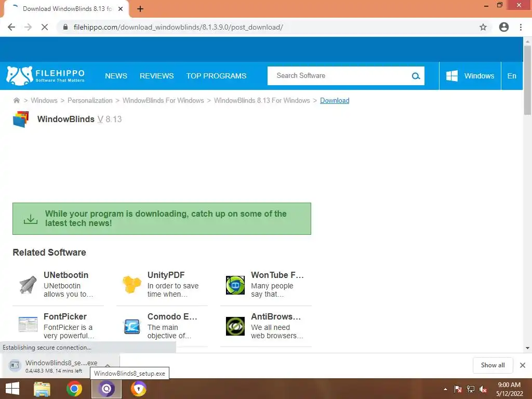This screenshot has height=399, width=532.
Task: Open the NEWS section
Action: pos(116,76)
